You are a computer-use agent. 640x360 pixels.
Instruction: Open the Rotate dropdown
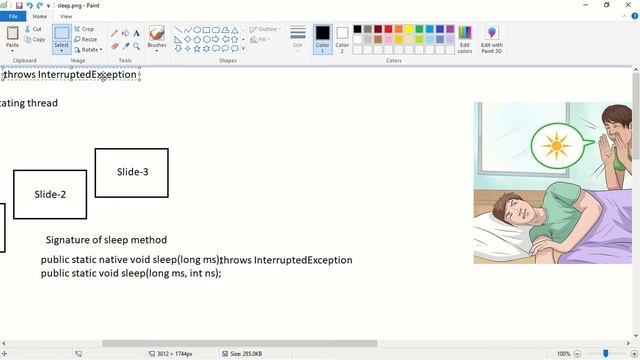click(88, 49)
